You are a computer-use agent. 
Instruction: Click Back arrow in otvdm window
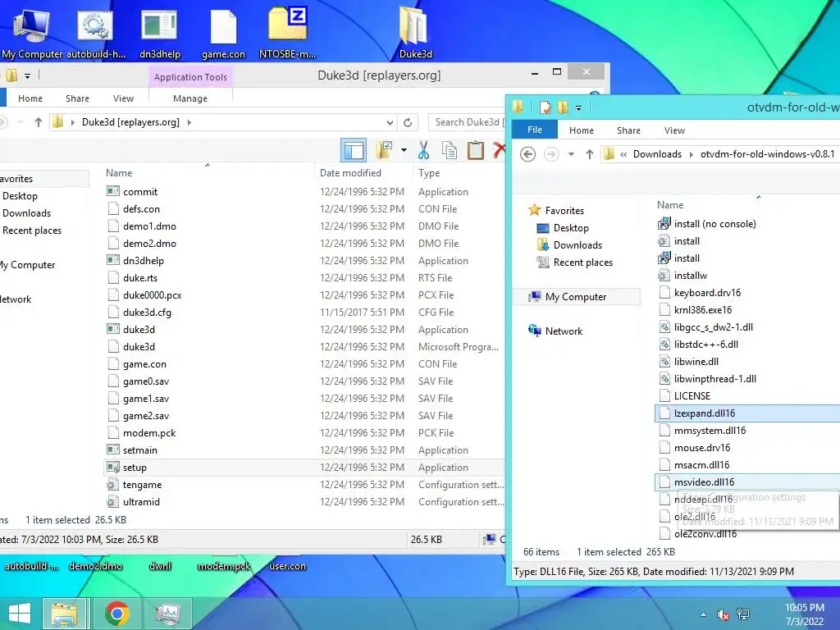point(527,154)
